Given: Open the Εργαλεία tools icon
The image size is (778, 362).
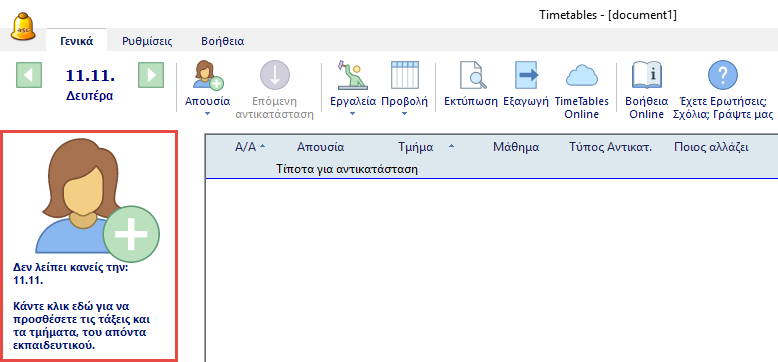Looking at the screenshot, I should click(353, 75).
